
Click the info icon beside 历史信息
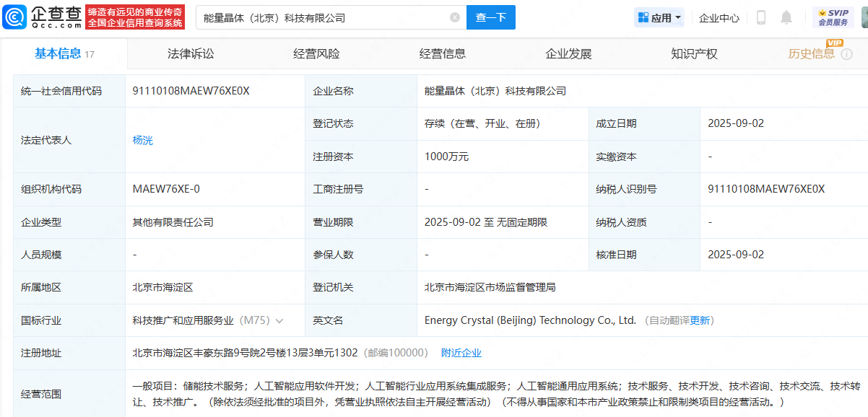[x=847, y=54]
